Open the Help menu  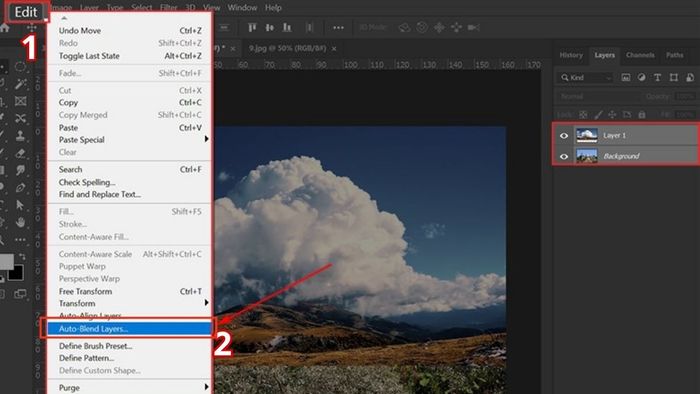coord(273,8)
